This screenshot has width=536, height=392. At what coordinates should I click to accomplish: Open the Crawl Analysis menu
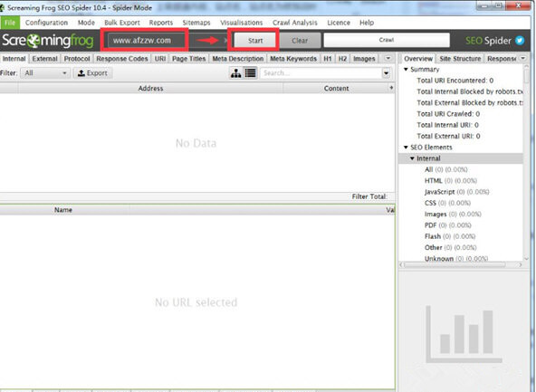coord(295,23)
